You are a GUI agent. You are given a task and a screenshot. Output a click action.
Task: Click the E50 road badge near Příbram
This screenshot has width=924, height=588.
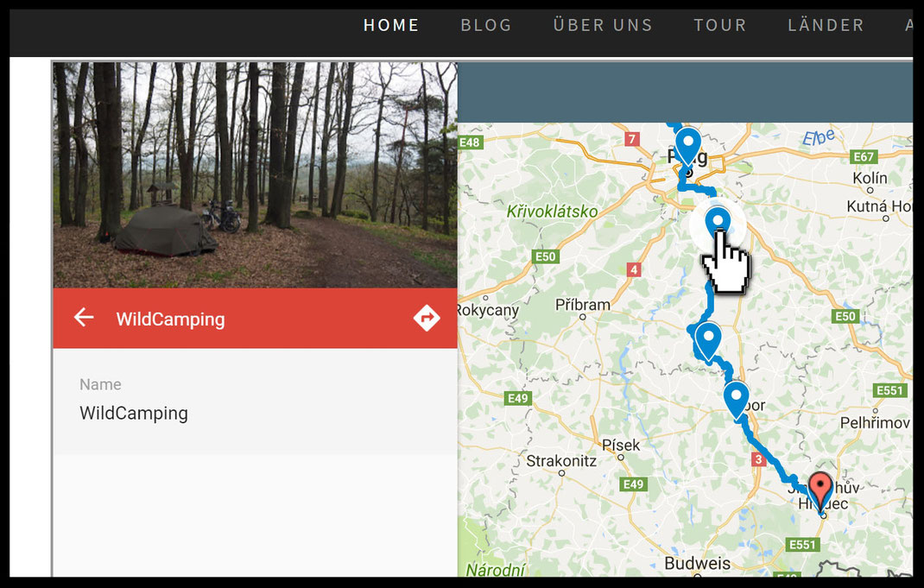pyautogui.click(x=545, y=256)
